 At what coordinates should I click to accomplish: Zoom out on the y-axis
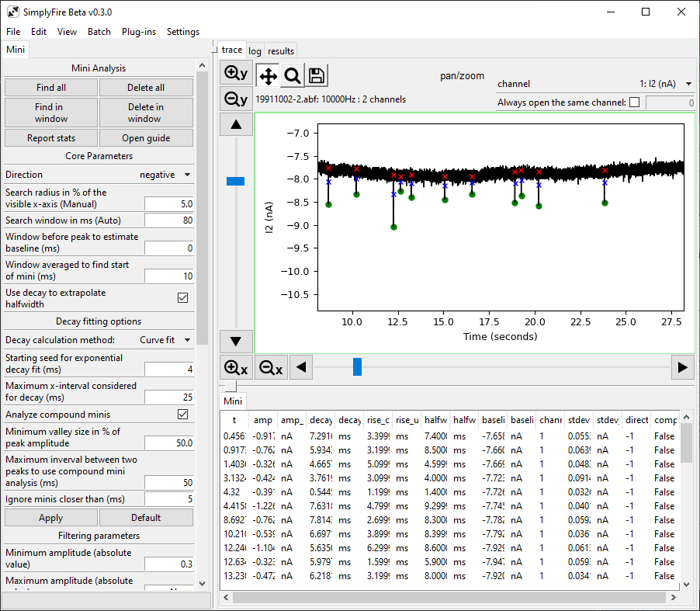[236, 99]
